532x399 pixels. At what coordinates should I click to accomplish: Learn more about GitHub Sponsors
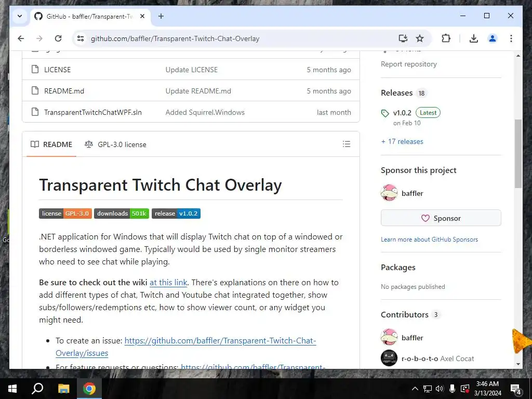(429, 240)
